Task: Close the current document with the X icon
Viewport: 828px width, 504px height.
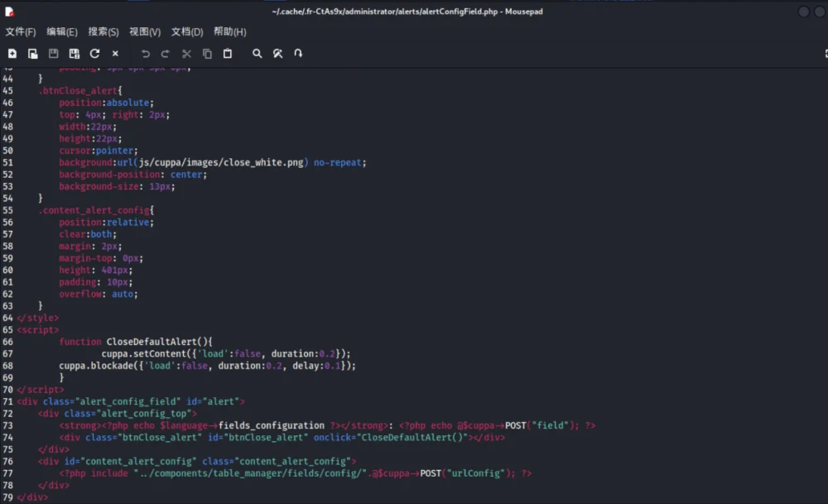Action: coord(115,53)
